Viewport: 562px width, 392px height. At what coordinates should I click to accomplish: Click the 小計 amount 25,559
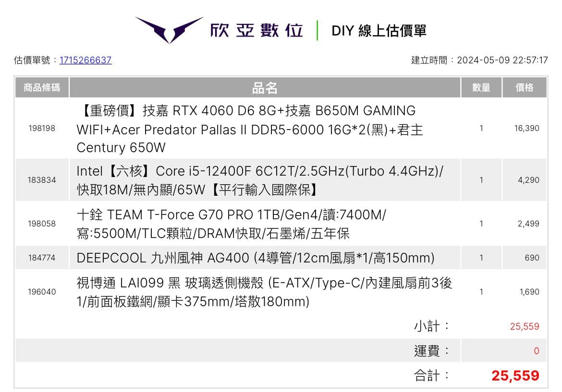[525, 326]
